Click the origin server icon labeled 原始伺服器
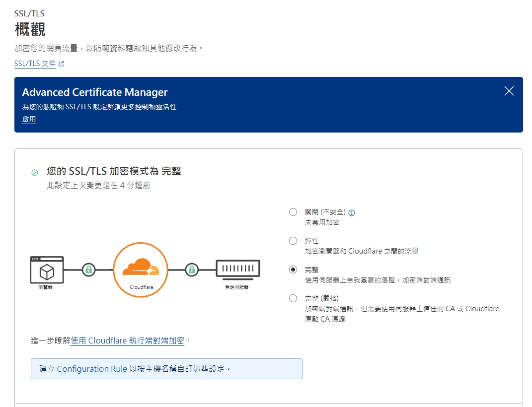Viewport: 532px width, 407px height. tap(238, 270)
